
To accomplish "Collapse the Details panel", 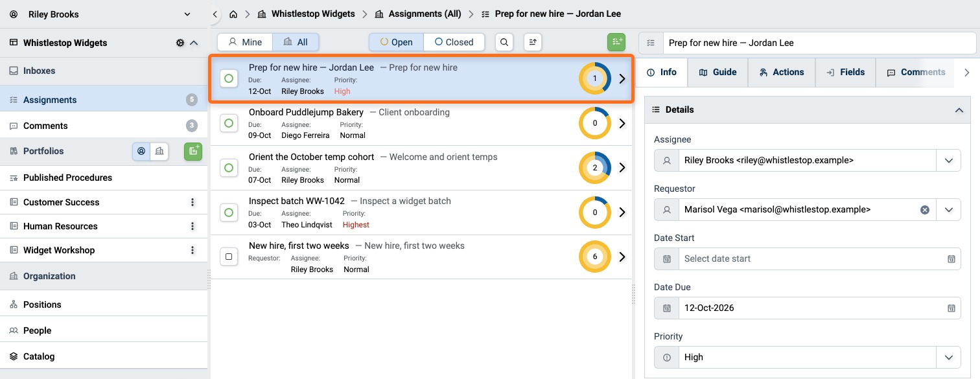I will [x=959, y=110].
